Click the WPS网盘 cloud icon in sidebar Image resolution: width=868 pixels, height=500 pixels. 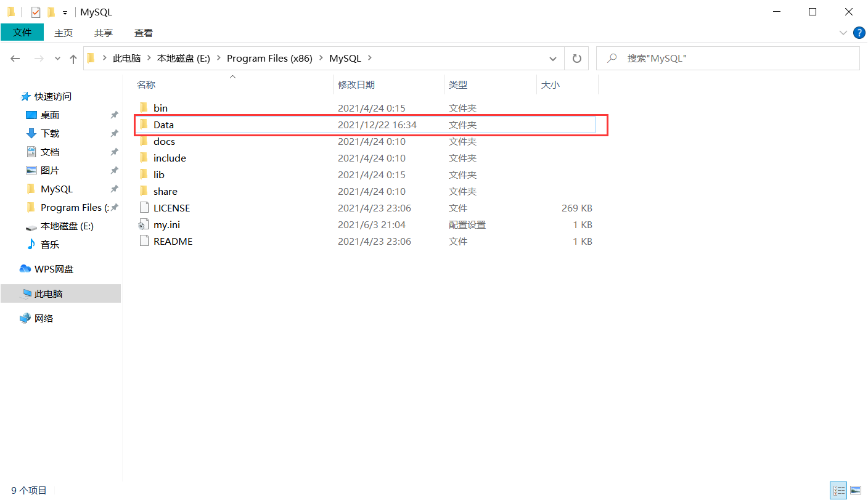[x=26, y=268]
